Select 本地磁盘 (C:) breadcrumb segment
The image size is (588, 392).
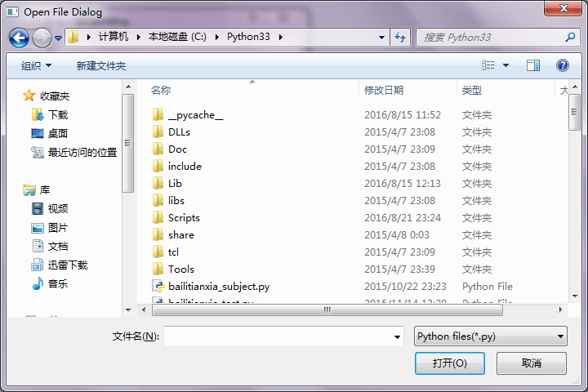point(177,37)
